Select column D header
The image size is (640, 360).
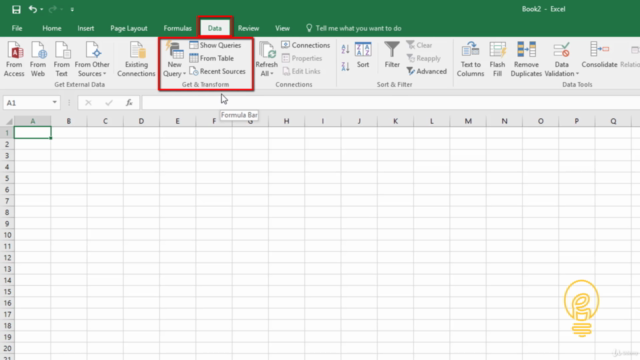(141, 121)
